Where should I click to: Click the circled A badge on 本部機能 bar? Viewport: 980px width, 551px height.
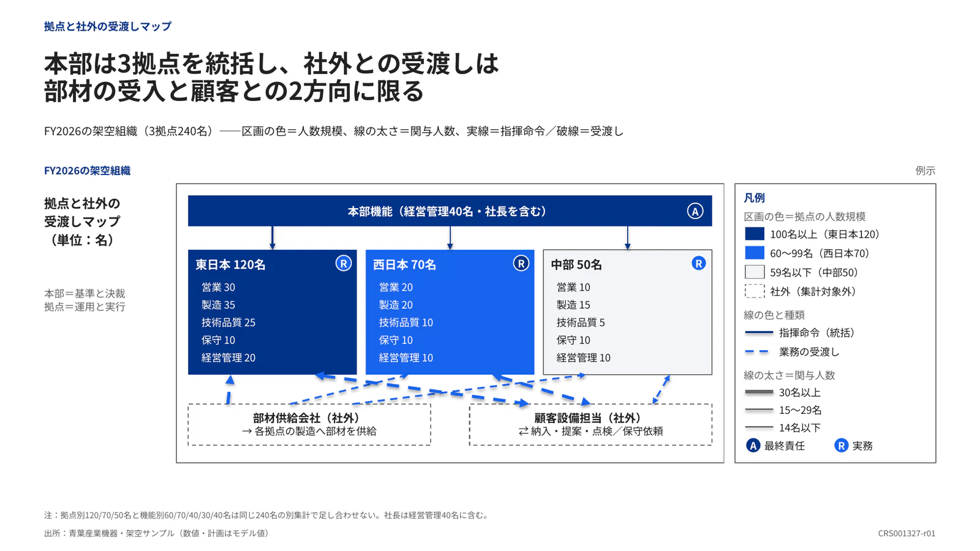click(x=695, y=211)
